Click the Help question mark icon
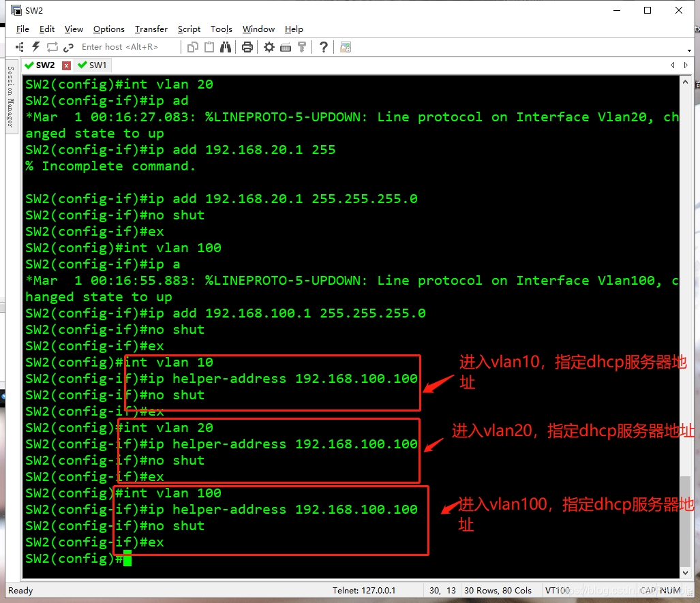Image resolution: width=700 pixels, height=603 pixels. [x=324, y=47]
